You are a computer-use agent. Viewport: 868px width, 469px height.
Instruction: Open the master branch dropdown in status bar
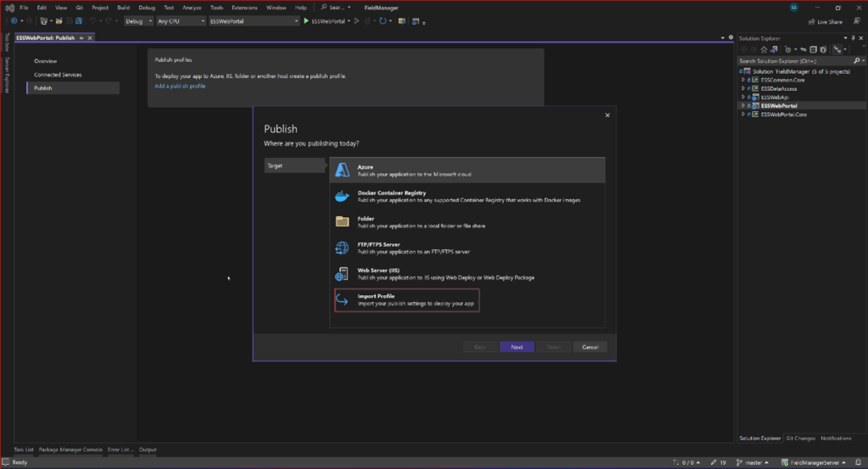(x=753, y=462)
